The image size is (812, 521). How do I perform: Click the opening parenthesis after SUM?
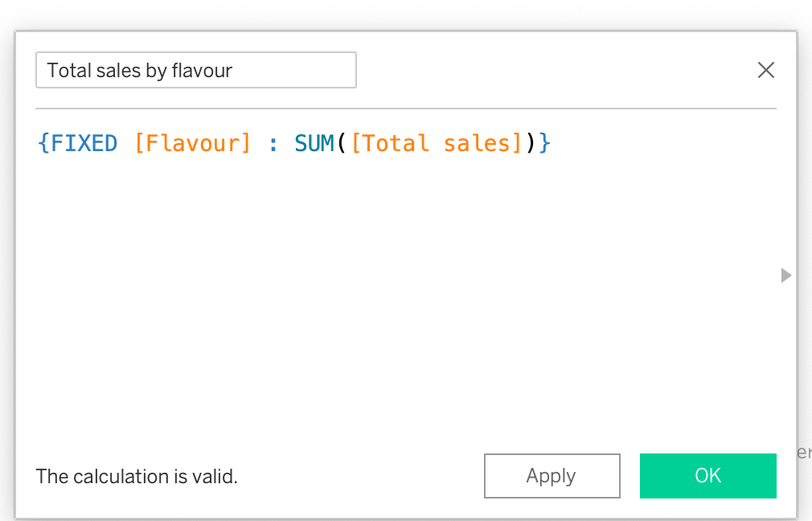pos(341,143)
